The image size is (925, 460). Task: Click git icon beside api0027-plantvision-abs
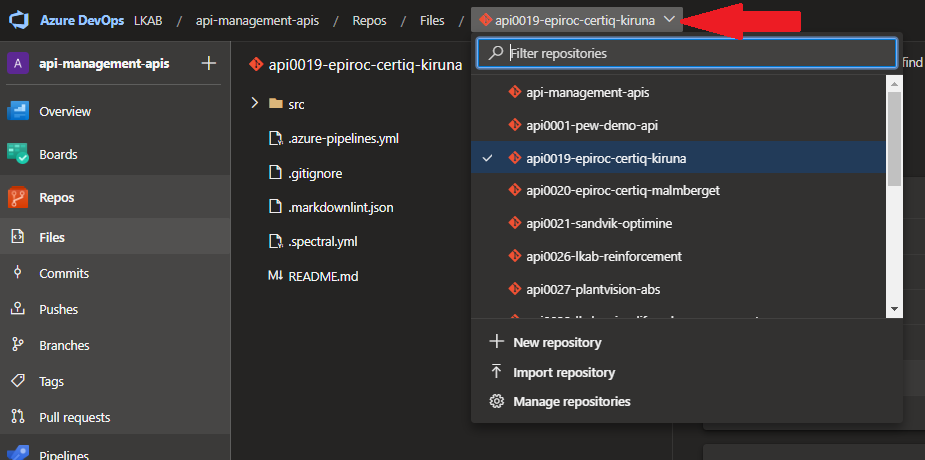(514, 290)
